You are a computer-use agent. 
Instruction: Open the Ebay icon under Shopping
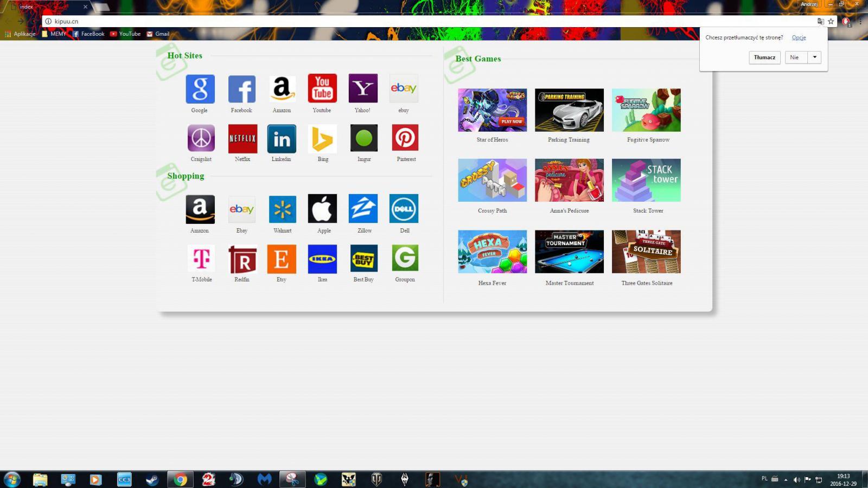click(x=241, y=209)
